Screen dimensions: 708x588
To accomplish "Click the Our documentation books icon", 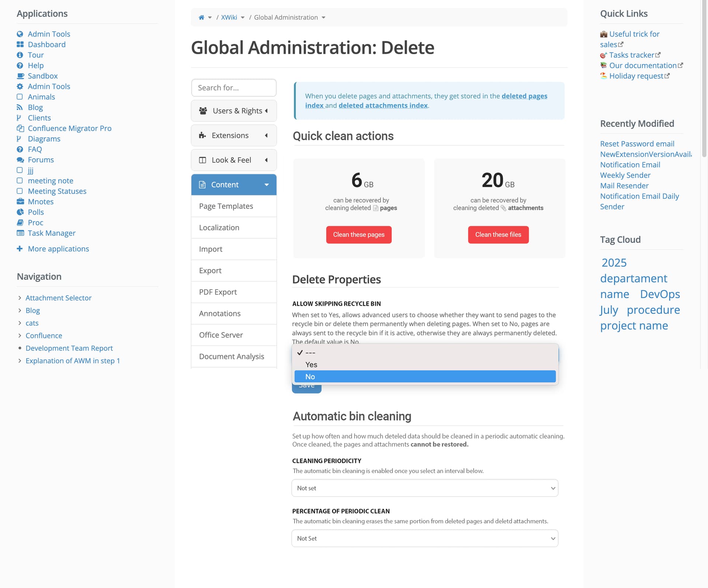I will tap(603, 65).
